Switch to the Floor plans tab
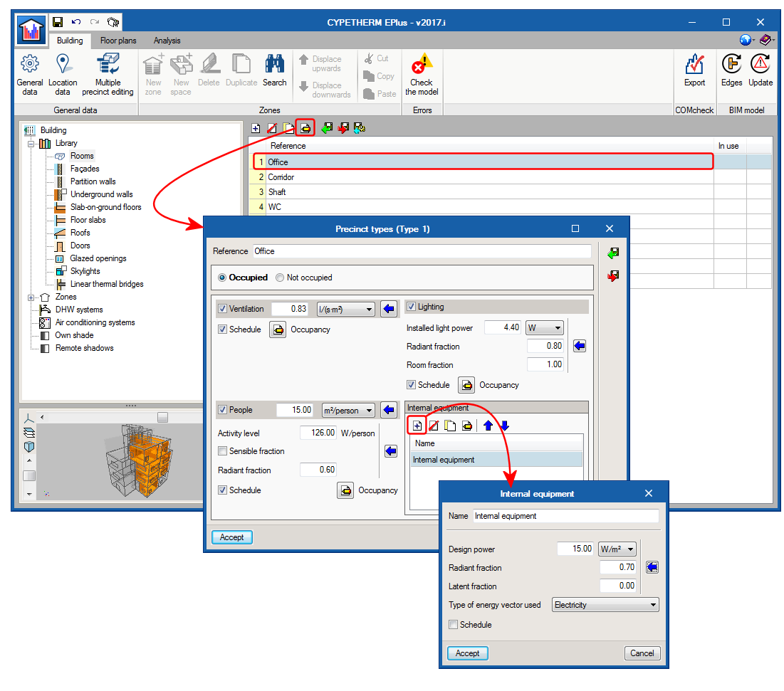 (x=118, y=41)
